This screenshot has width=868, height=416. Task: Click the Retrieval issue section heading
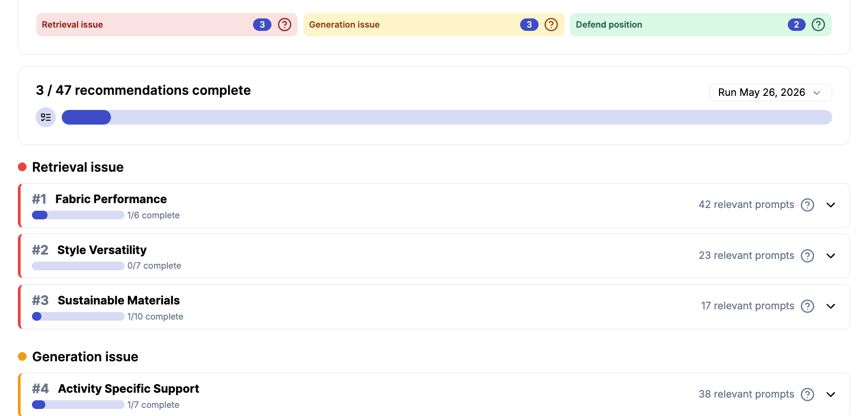coord(78,167)
